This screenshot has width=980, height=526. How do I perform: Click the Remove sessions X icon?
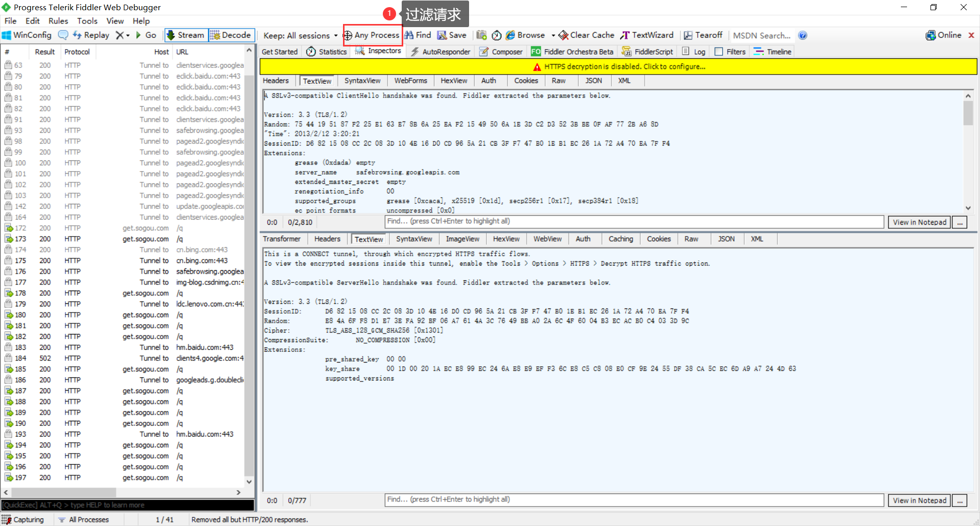[x=119, y=35]
